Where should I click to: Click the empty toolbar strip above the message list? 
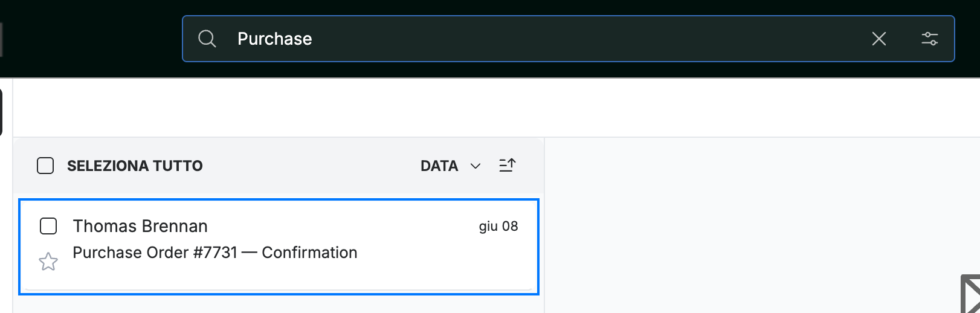pos(495,108)
